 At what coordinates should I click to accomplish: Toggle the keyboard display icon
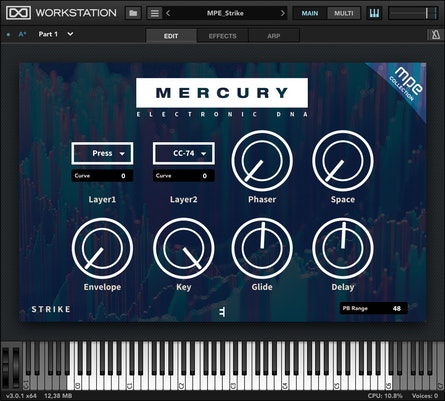[x=375, y=13]
